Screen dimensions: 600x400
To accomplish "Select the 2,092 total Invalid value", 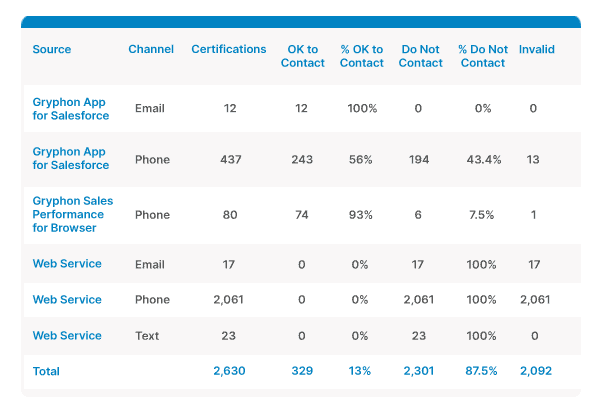I will click(536, 371).
